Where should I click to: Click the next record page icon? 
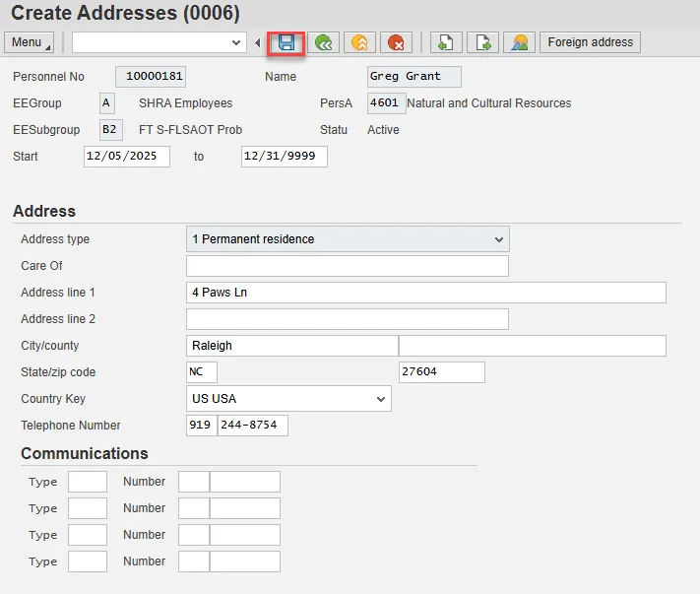tap(482, 42)
